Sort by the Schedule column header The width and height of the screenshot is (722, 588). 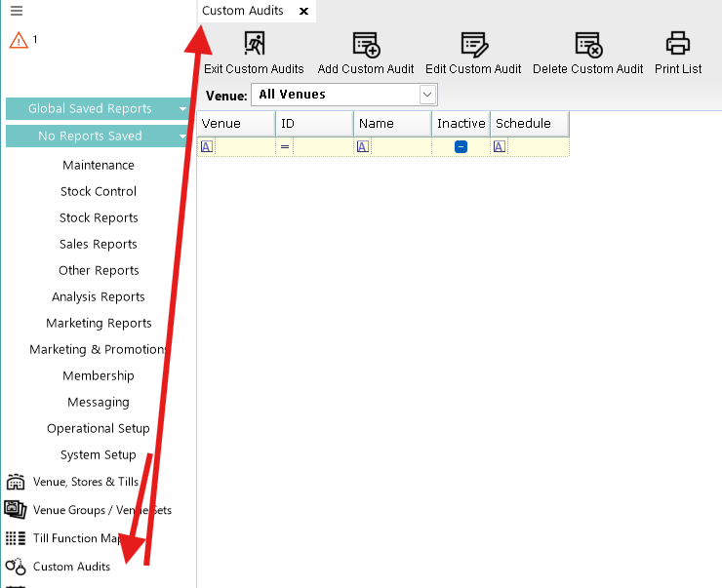(x=528, y=124)
